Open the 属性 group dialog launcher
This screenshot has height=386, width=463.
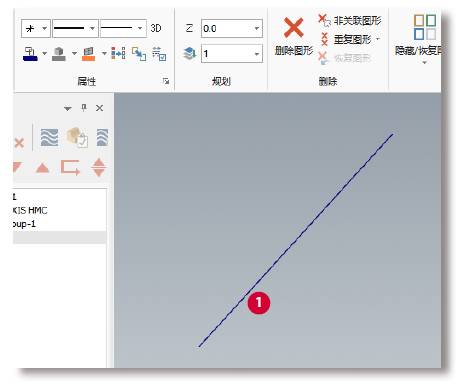[x=166, y=81]
